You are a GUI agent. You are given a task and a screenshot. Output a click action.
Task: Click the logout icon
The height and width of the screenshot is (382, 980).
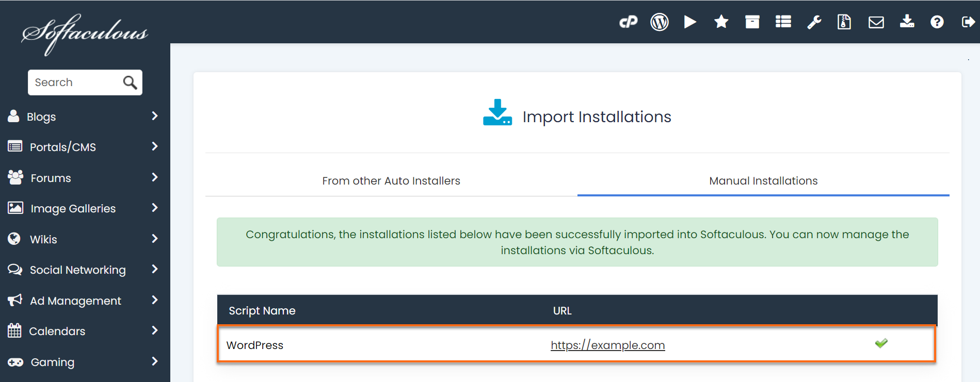coord(968,22)
